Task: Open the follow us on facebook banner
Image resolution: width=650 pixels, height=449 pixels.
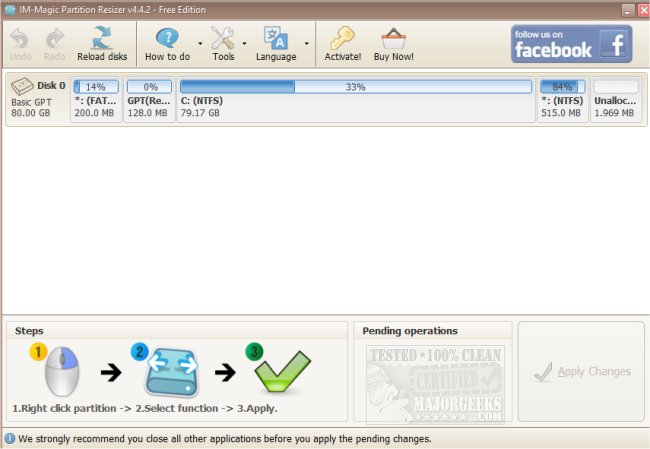Action: 572,44
